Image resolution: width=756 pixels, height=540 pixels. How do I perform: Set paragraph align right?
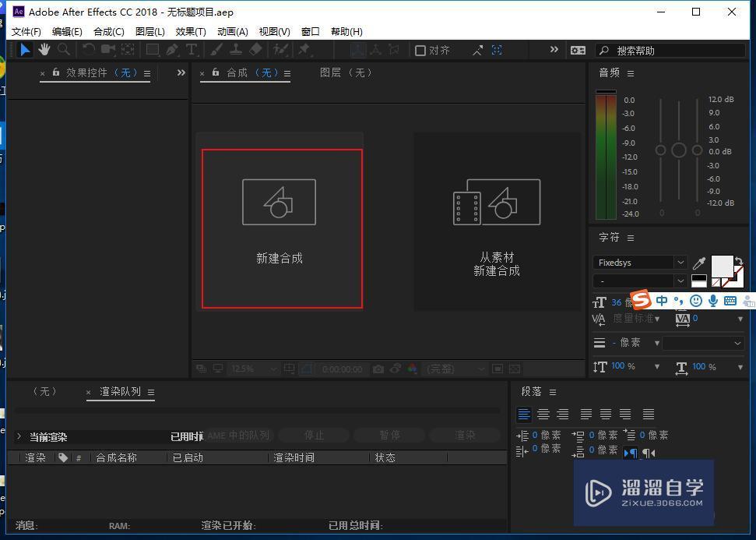coord(563,414)
